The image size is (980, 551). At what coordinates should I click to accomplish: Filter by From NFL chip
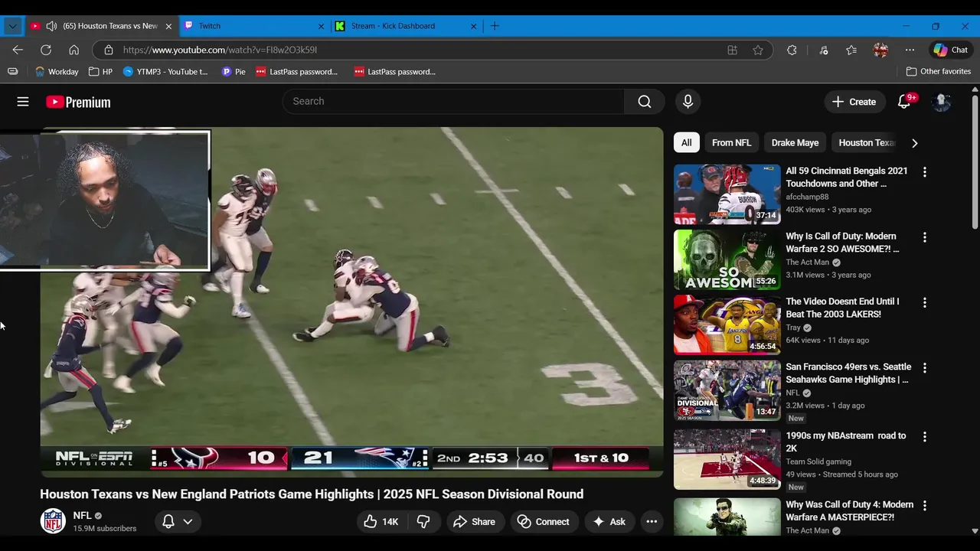pos(731,143)
